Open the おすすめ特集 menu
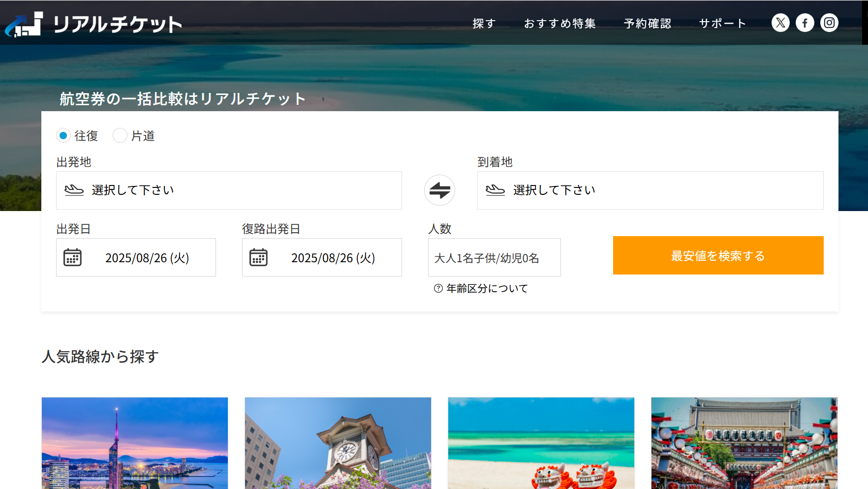Viewport: 868px width, 489px height. click(560, 23)
